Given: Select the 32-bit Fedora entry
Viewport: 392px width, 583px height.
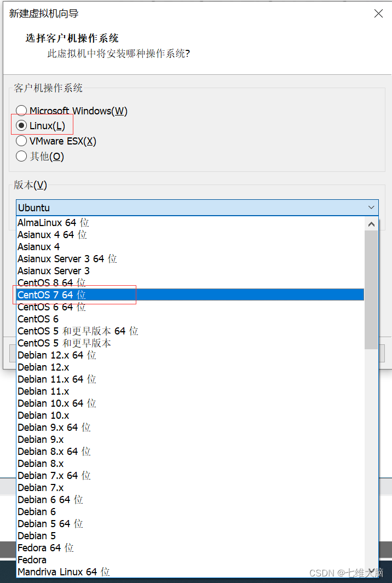Looking at the screenshot, I should click(x=191, y=560).
